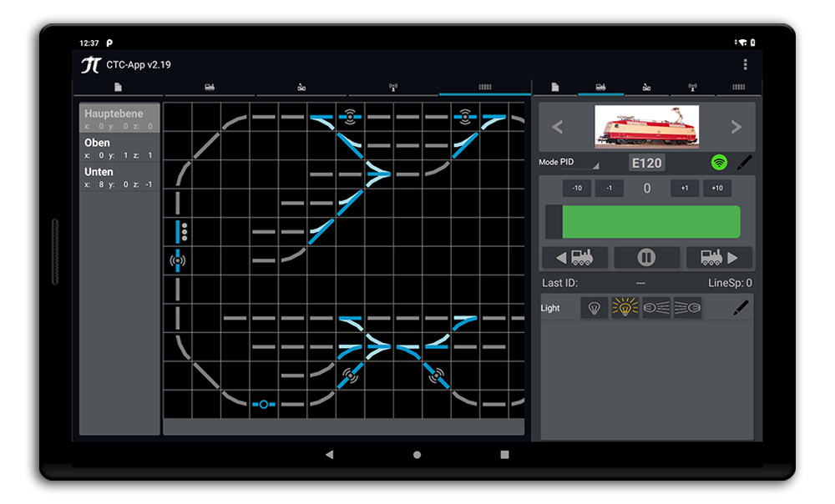Toggle the dim bulb light function
This screenshot has height=504, width=835.
593,307
